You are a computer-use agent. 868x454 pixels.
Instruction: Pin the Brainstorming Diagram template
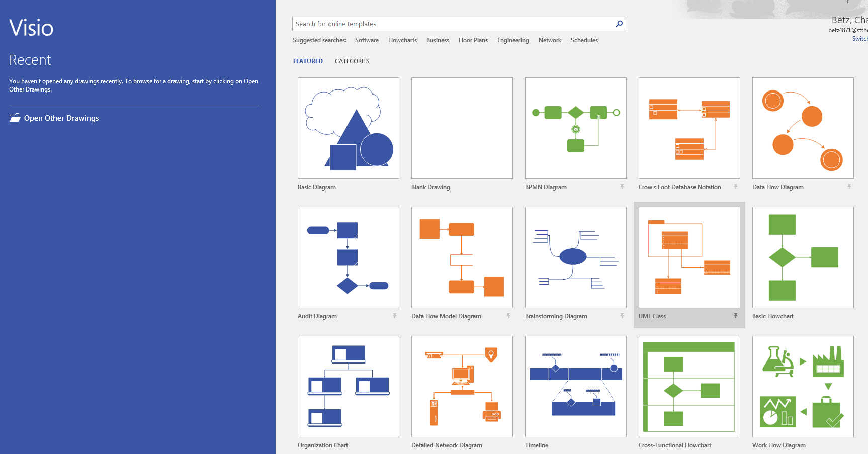[622, 316]
